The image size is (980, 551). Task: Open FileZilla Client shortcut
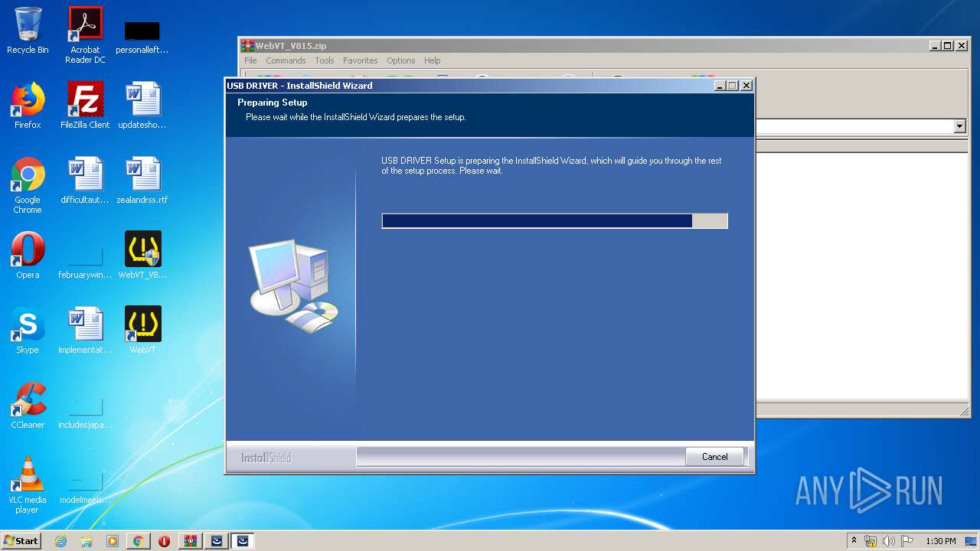coord(85,106)
